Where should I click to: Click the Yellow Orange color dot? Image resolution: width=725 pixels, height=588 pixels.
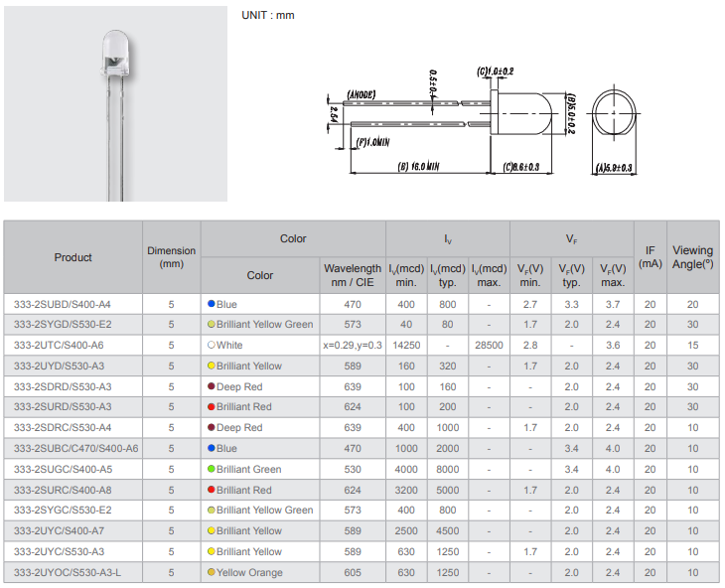click(211, 573)
